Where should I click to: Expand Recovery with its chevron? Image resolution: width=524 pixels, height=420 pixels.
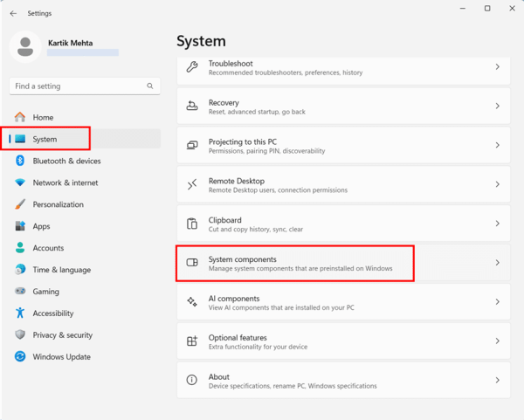(498, 106)
